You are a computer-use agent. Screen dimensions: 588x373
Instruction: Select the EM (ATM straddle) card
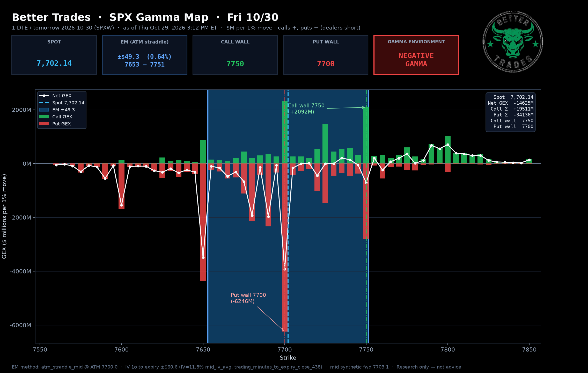click(145, 55)
